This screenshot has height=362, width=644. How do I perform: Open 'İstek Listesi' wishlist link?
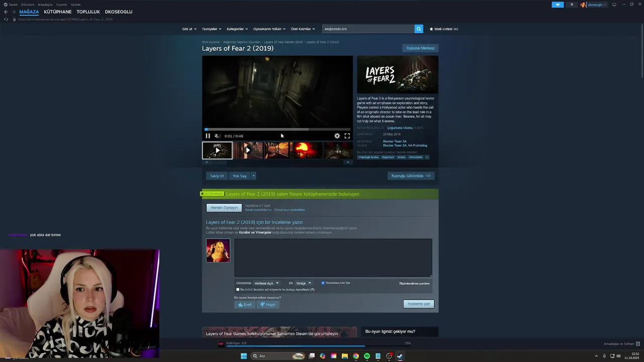444,29
